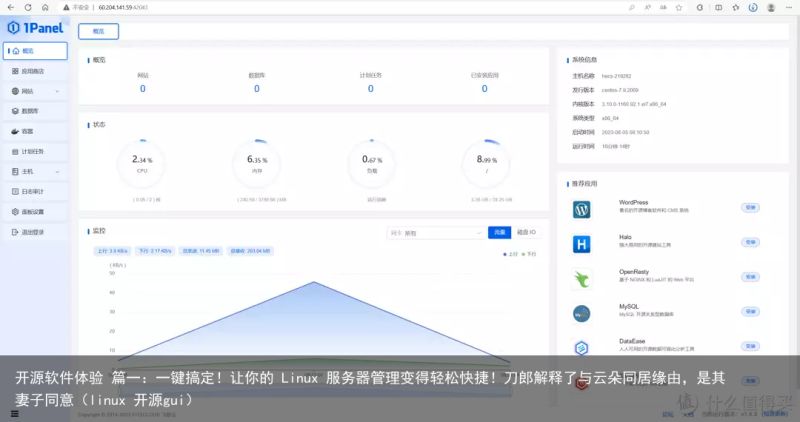Click the browser split screen icon
Screen dimensions: 800x422
point(718,8)
